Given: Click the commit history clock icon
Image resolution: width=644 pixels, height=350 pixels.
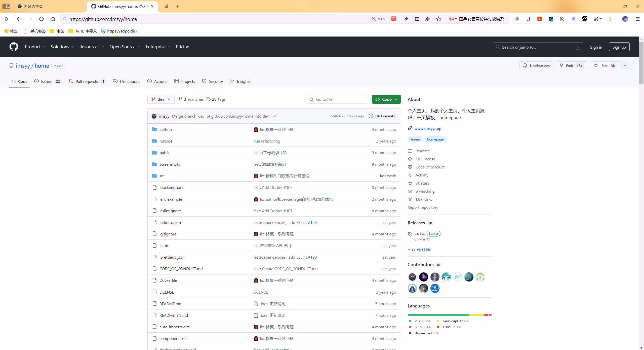Looking at the screenshot, I should pyautogui.click(x=371, y=116).
